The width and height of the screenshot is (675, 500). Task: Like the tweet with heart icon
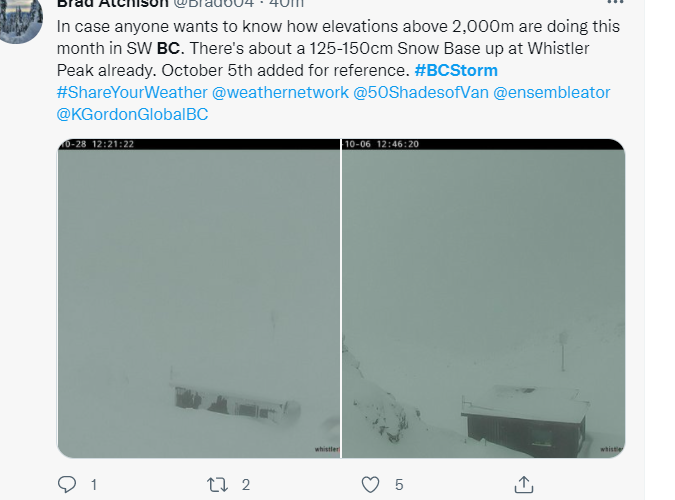tap(370, 484)
